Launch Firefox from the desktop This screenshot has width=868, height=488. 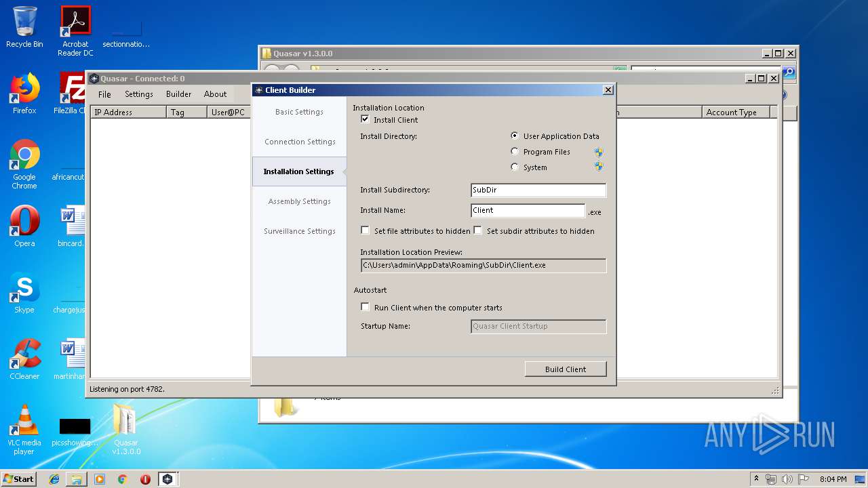pos(24,94)
